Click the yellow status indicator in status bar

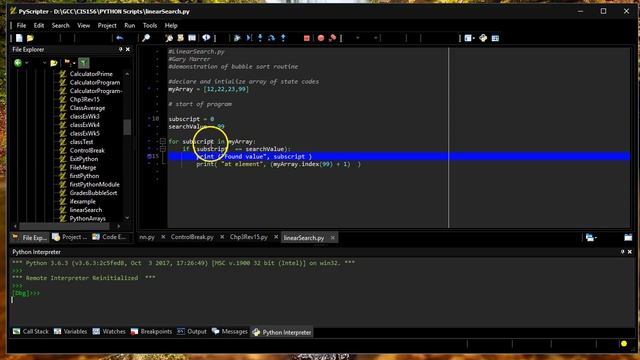(624, 344)
